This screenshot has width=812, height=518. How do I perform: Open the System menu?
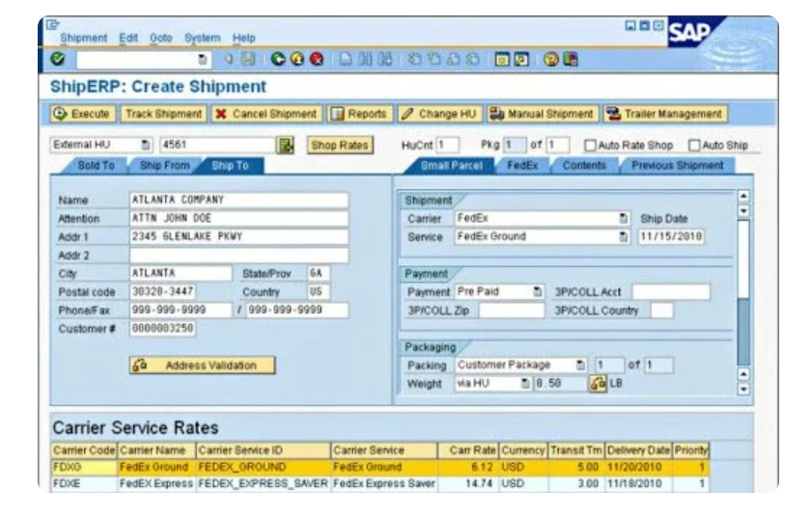(x=202, y=38)
